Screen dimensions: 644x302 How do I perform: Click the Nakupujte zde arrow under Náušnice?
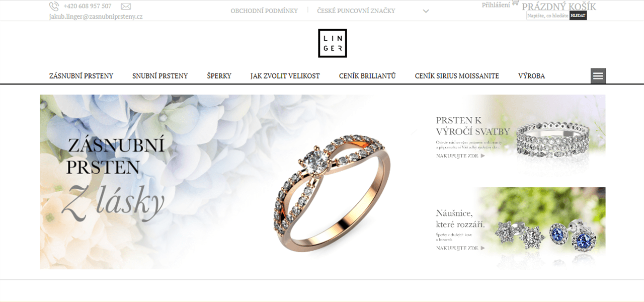click(x=483, y=248)
